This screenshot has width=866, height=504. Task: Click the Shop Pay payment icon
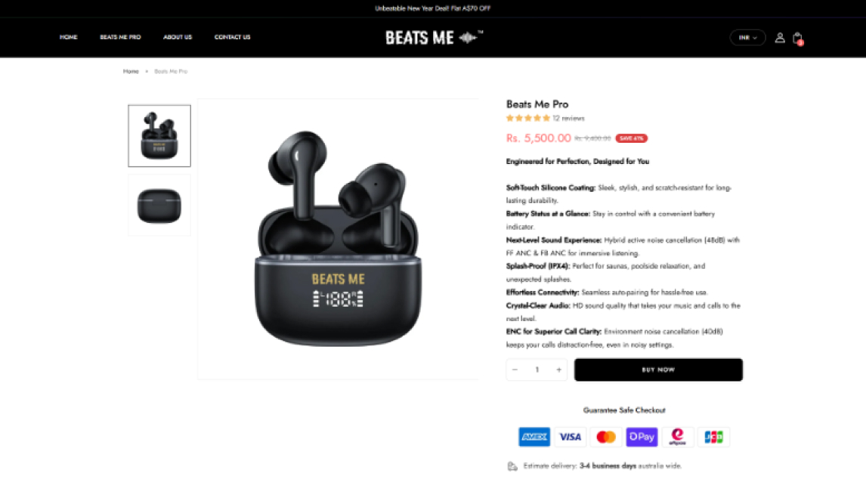642,437
